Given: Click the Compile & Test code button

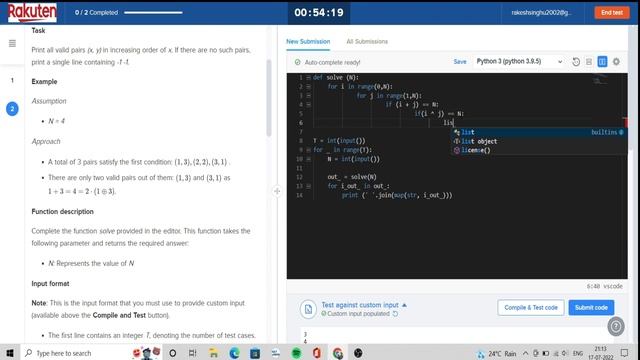Looking at the screenshot, I should click(x=531, y=307).
